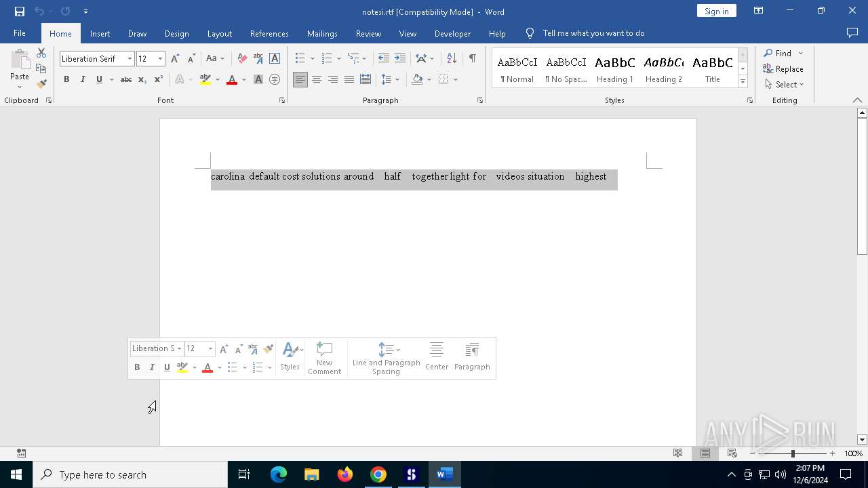Open the ribbon font name dropdown

[130, 59]
